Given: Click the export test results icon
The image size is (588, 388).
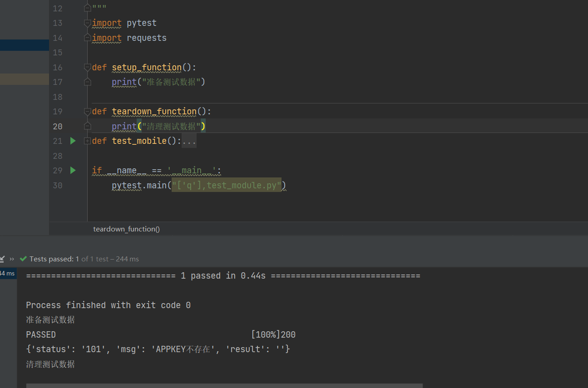Looking at the screenshot, I should (2, 259).
